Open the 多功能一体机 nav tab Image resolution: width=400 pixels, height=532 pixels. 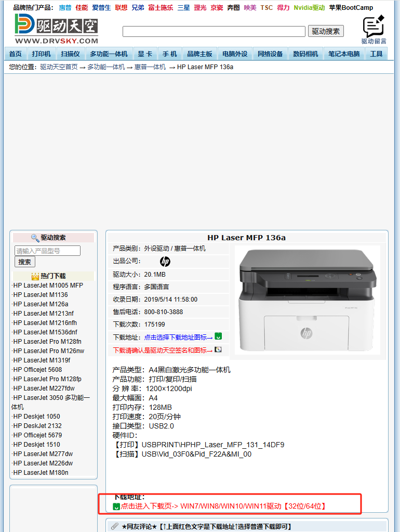109,54
